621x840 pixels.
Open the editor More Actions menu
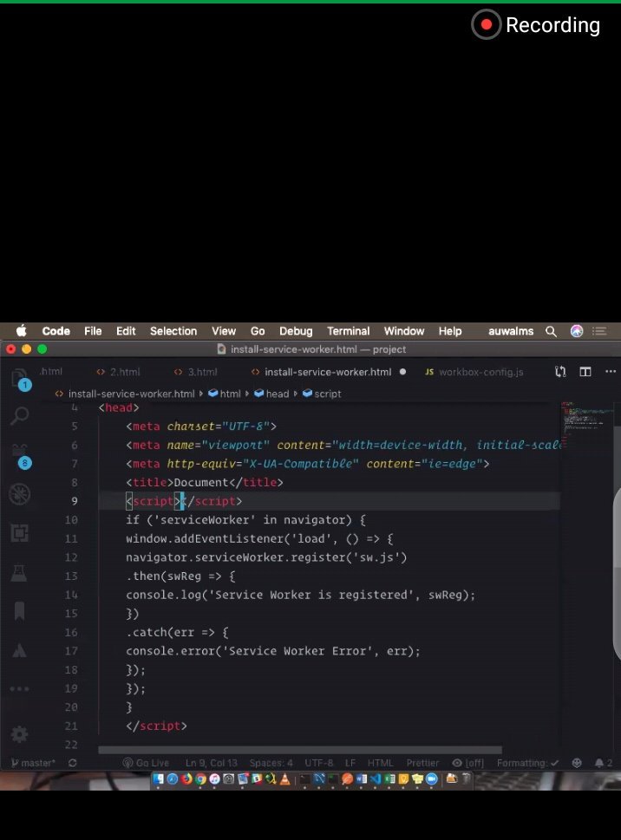[x=611, y=372]
